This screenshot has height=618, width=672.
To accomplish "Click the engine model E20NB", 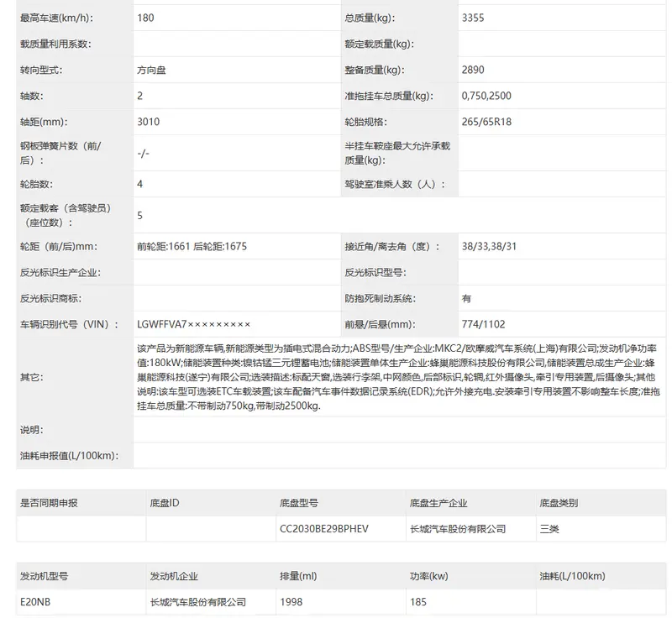I will (36, 602).
